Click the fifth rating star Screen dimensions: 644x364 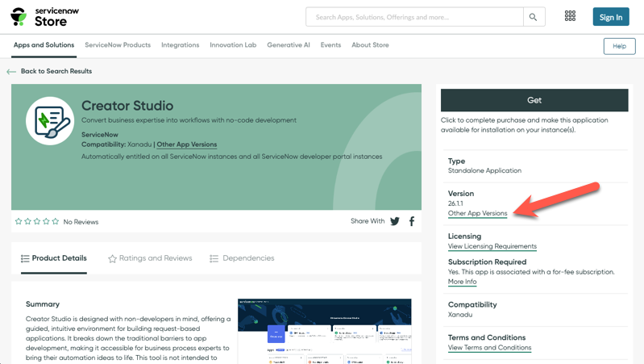coord(56,221)
